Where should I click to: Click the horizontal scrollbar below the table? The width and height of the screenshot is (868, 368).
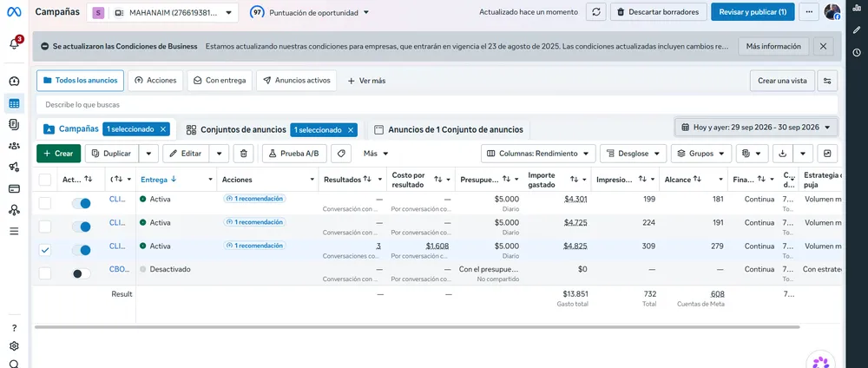pos(417,327)
